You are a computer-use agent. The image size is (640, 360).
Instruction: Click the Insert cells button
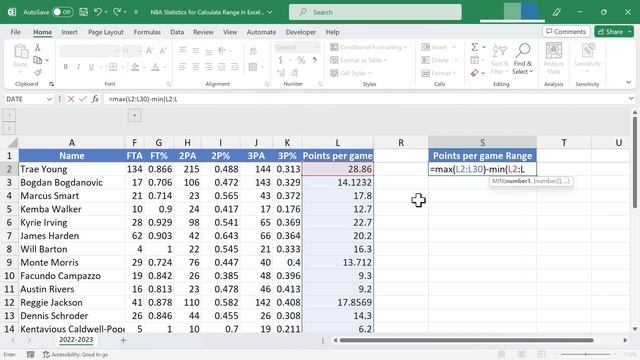pyautogui.click(x=438, y=47)
